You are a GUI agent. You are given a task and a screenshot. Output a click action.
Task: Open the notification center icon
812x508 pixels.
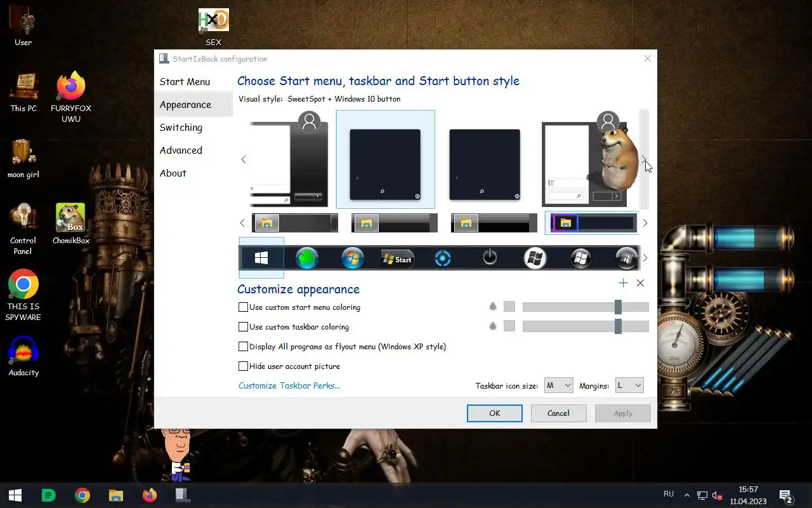click(787, 496)
